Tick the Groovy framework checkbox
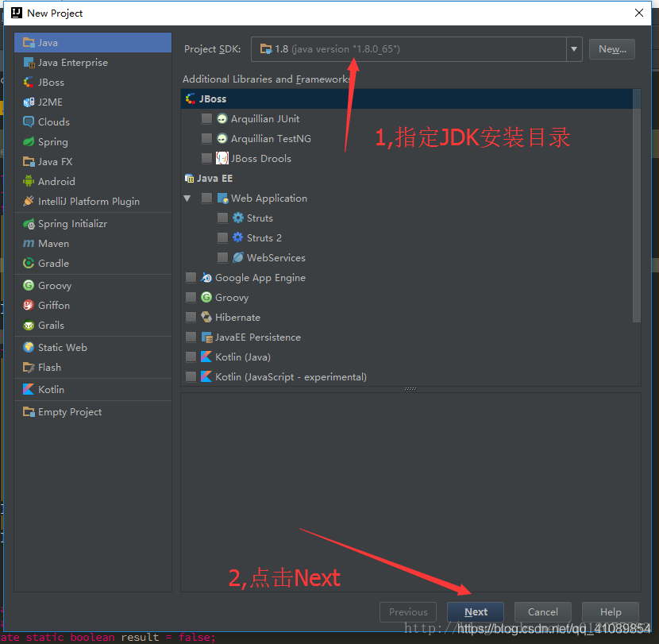The height and width of the screenshot is (644, 659). coord(191,297)
